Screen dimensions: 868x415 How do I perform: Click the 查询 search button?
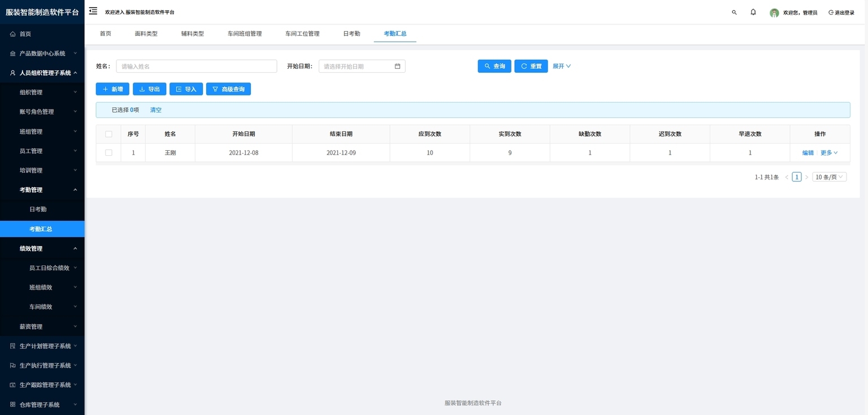[x=494, y=66]
